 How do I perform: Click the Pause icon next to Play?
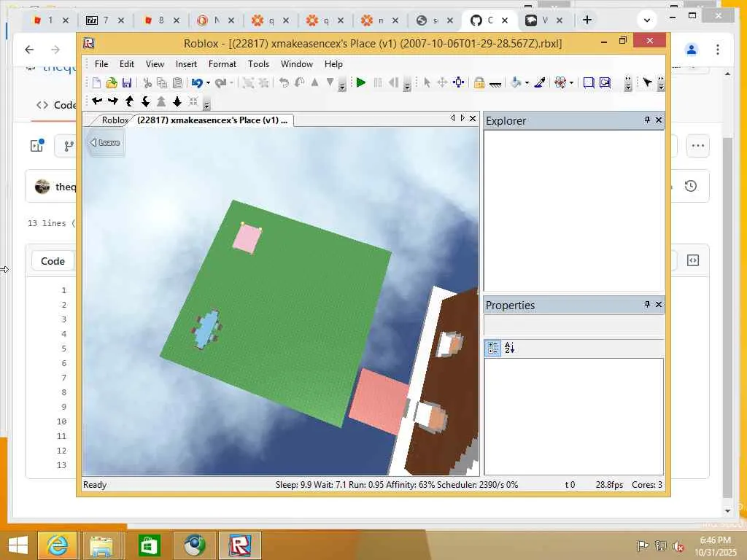(378, 83)
